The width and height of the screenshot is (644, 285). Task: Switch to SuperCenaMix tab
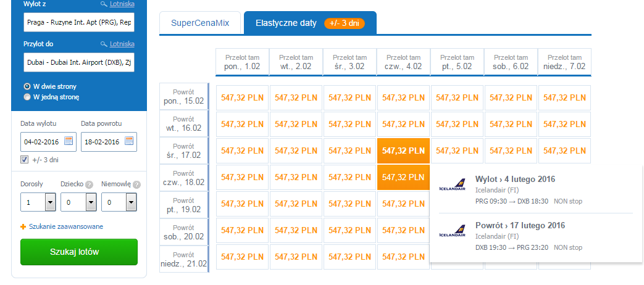click(x=200, y=23)
